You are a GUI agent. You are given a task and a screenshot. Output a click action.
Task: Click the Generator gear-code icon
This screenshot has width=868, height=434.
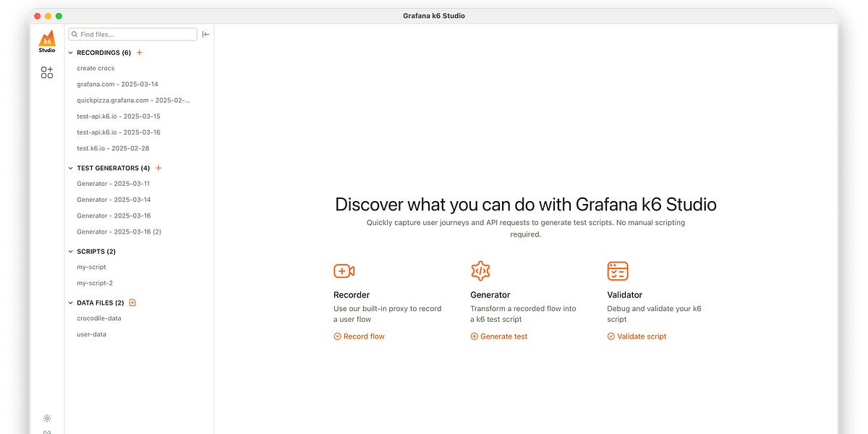[x=480, y=271]
